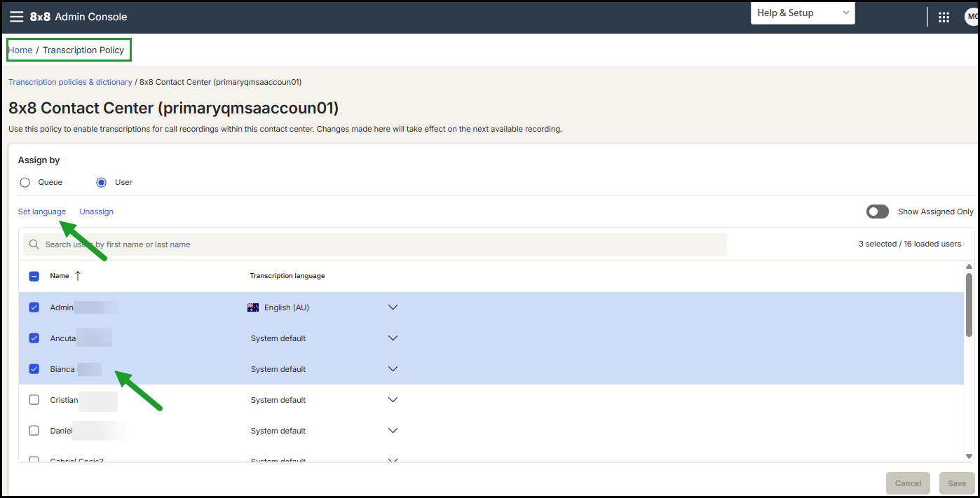Expand Admin's English (AU) language dropdown
This screenshot has width=980, height=498.
(x=393, y=307)
